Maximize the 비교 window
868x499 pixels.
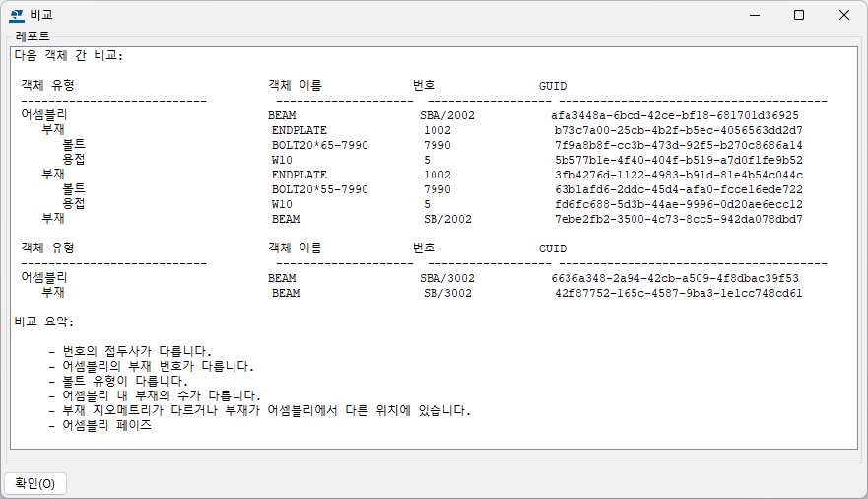point(799,15)
